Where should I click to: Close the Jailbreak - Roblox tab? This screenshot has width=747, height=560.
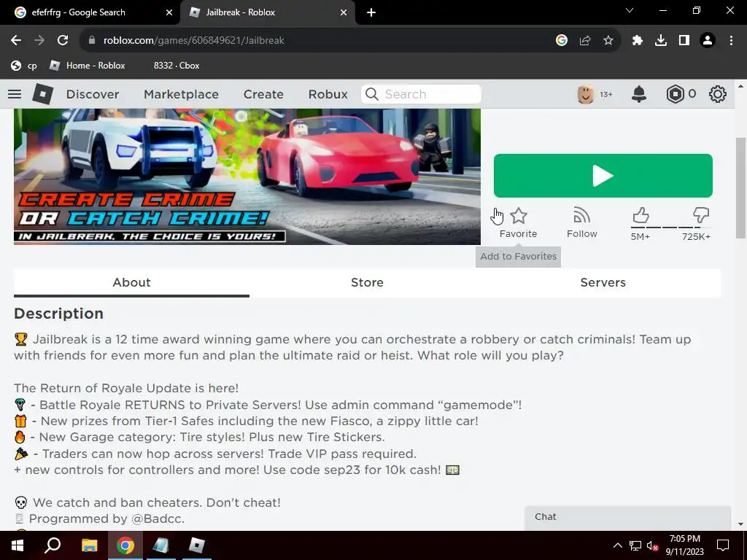(x=344, y=13)
